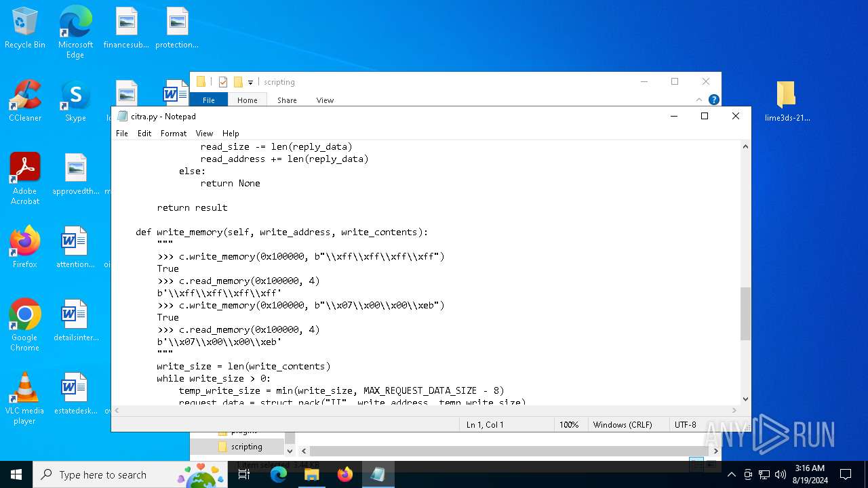Open the Notepad Help menu
The image size is (868, 488).
click(x=231, y=134)
